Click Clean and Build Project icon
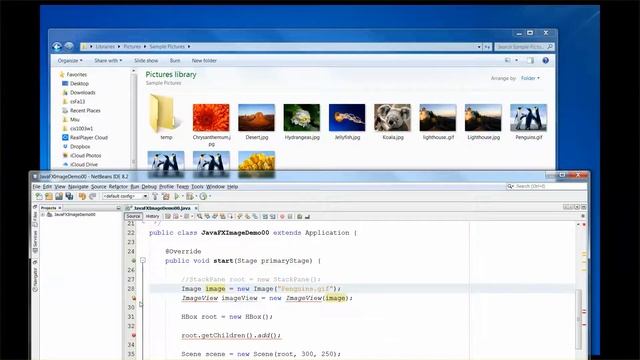The width and height of the screenshot is (640, 360). pyautogui.click(x=166, y=196)
